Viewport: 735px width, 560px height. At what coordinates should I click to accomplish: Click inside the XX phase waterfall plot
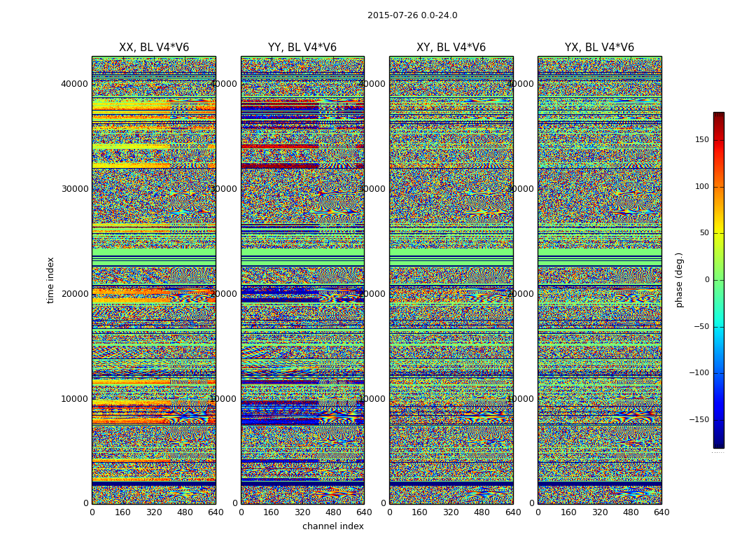[154, 280]
